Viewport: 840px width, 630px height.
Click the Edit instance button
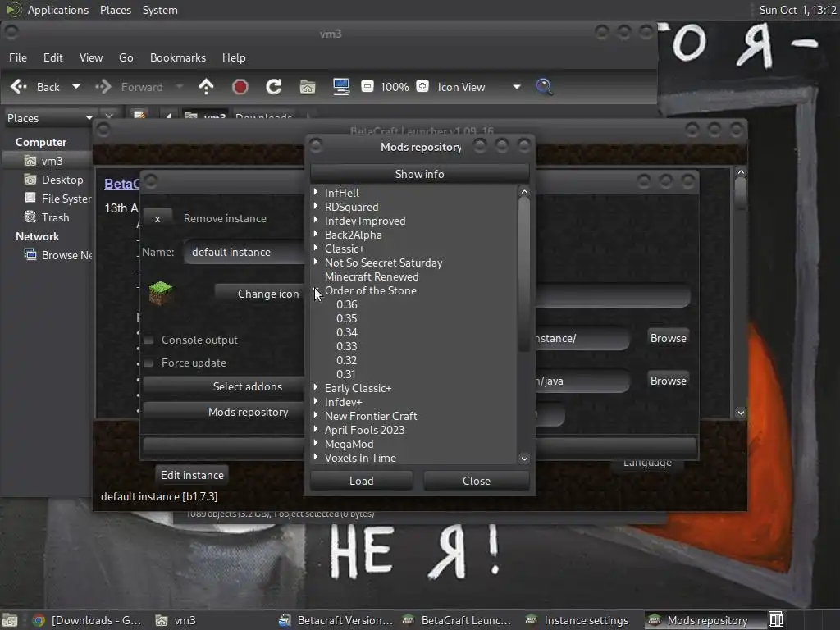pos(192,475)
